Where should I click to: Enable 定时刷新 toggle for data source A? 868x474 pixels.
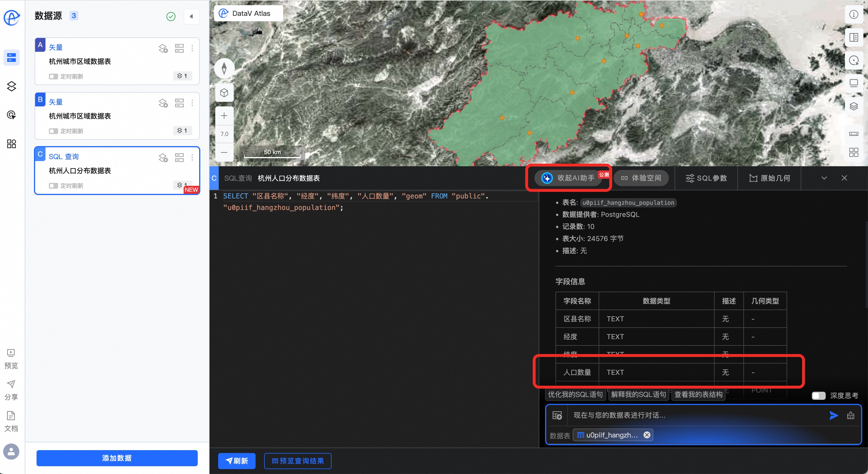click(53, 77)
